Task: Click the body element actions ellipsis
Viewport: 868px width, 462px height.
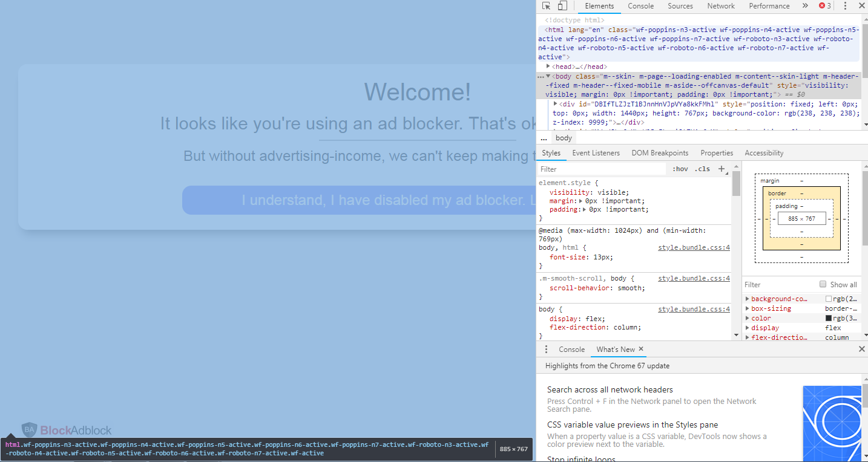Action: (541, 77)
